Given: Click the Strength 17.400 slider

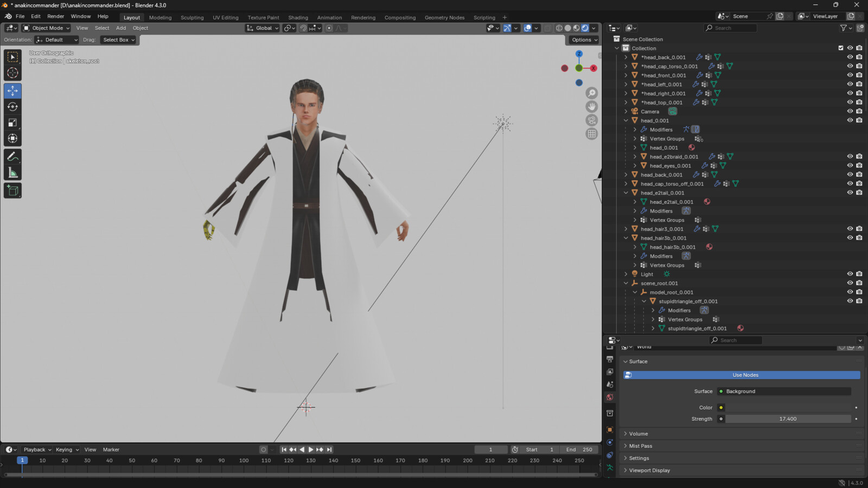Looking at the screenshot, I should [788, 419].
